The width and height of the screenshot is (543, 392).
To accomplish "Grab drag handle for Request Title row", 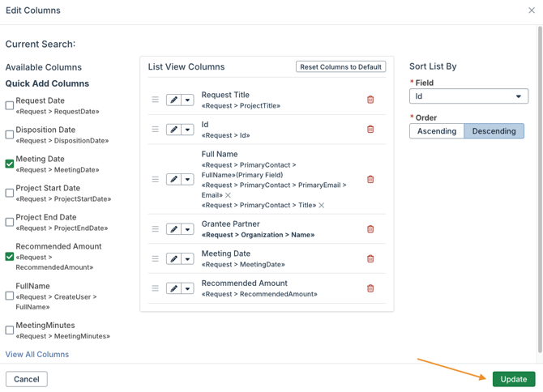I will coord(155,100).
